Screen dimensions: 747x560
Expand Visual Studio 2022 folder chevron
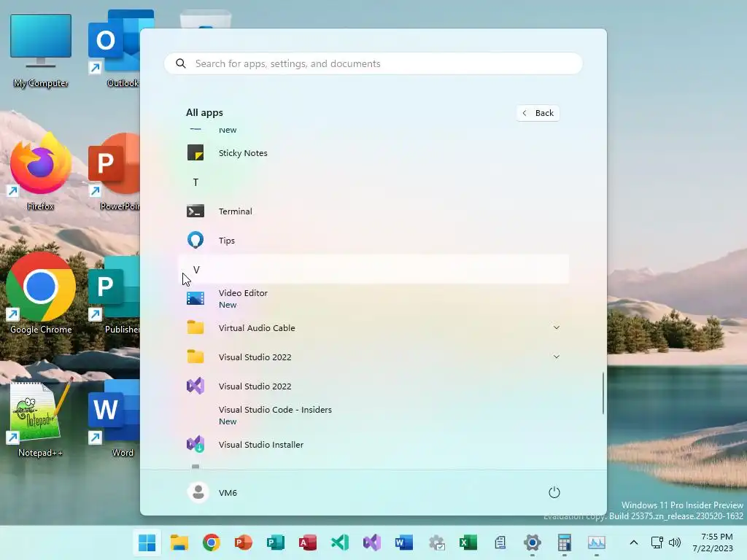tap(556, 357)
